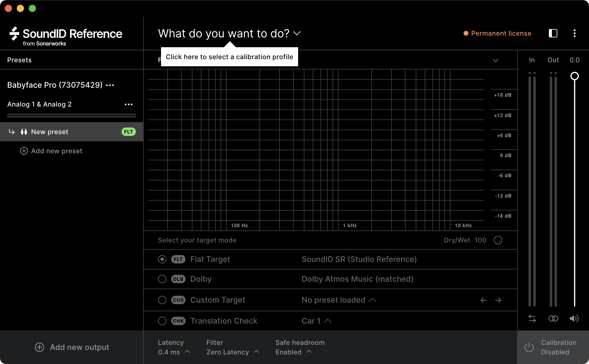Enable calibration with the power button
Viewport: 589px width, 364px height.
[x=529, y=347]
